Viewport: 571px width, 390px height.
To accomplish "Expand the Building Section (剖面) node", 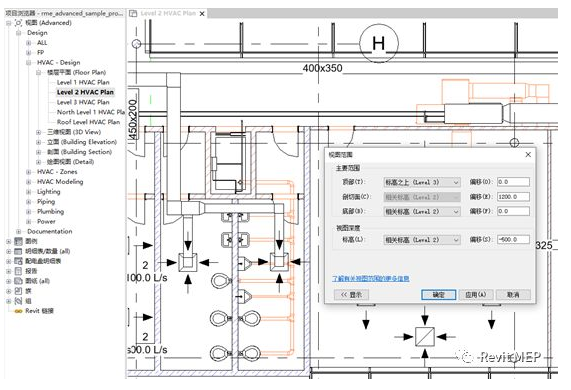I will 38,152.
